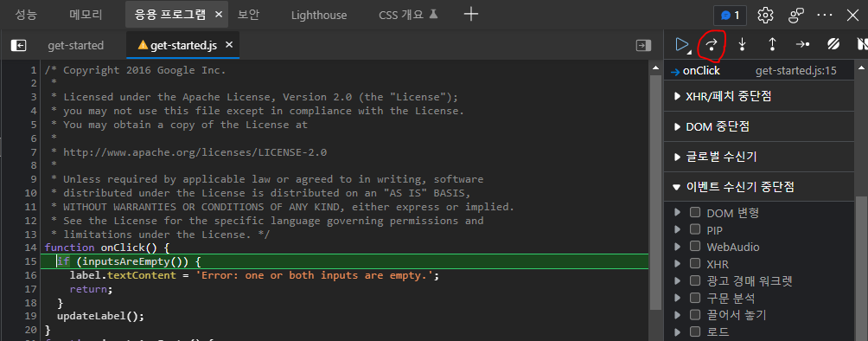Open the feedback people icon
Image resolution: width=868 pixels, height=341 pixels.
(796, 15)
